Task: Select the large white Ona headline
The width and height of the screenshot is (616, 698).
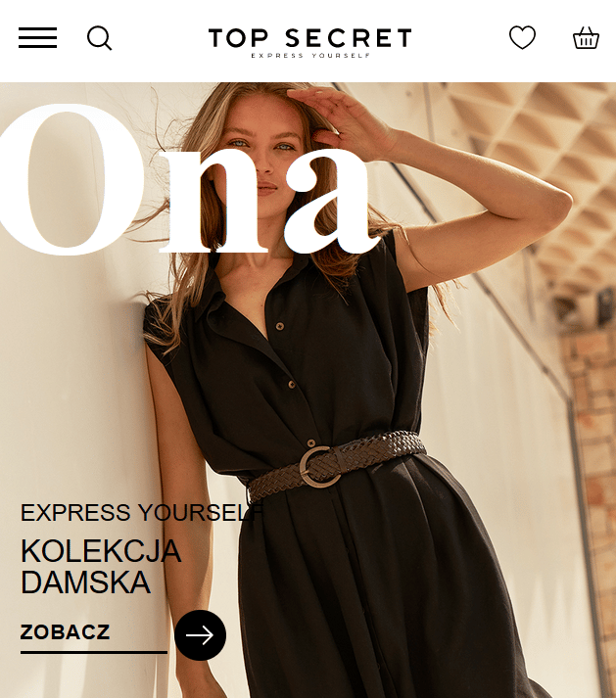Action: [185, 180]
